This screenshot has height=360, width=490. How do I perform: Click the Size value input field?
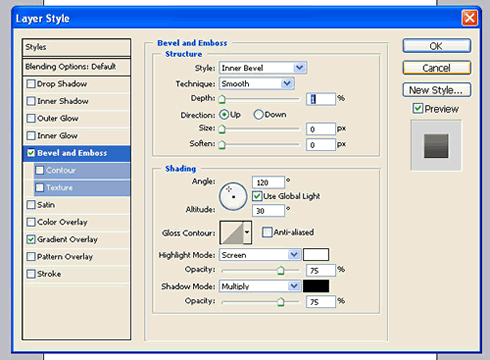(x=321, y=129)
